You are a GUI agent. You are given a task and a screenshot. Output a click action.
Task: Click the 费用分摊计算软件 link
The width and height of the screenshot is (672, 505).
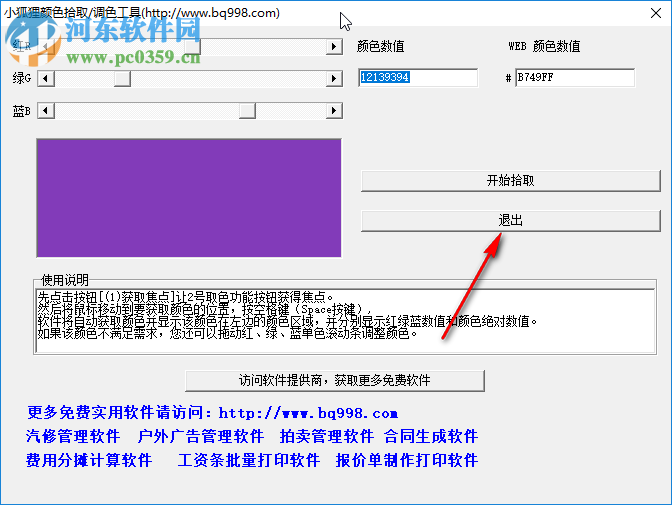coord(89,460)
